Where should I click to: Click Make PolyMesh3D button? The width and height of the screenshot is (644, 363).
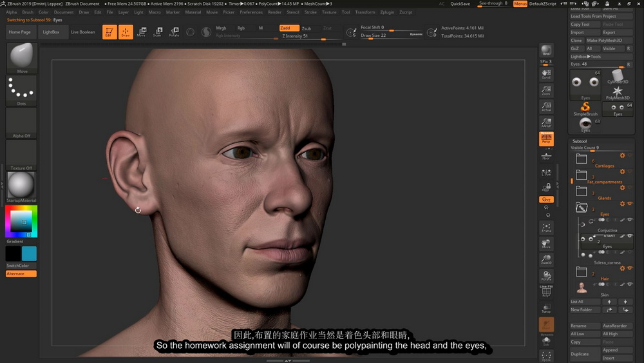(609, 40)
